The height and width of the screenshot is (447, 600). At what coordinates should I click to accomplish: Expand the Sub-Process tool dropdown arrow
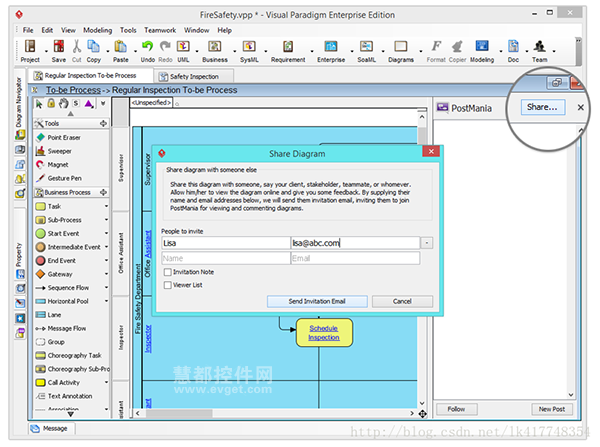pyautogui.click(x=106, y=220)
